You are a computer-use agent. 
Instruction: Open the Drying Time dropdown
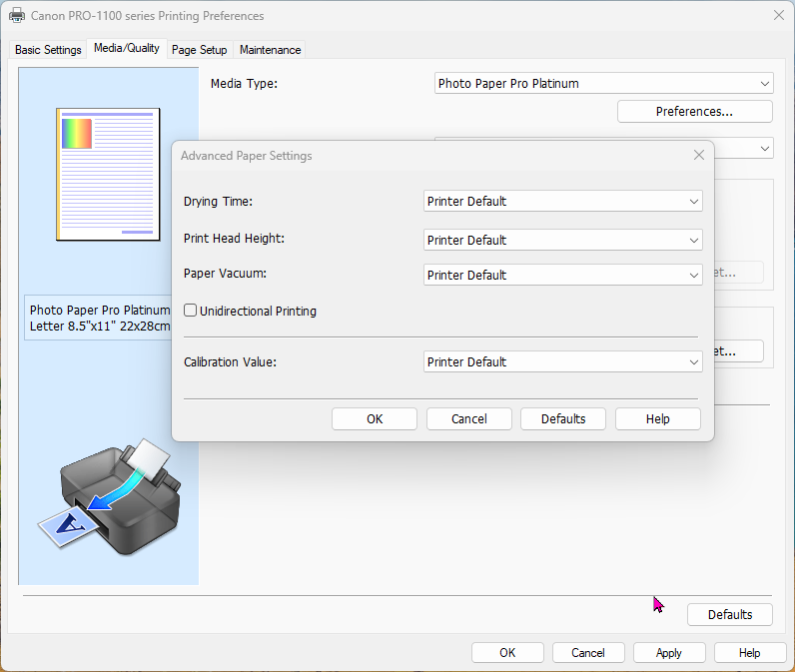tap(562, 202)
